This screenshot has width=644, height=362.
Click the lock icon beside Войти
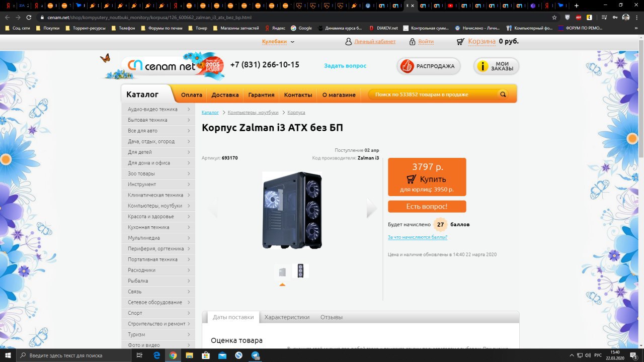pyautogui.click(x=413, y=42)
